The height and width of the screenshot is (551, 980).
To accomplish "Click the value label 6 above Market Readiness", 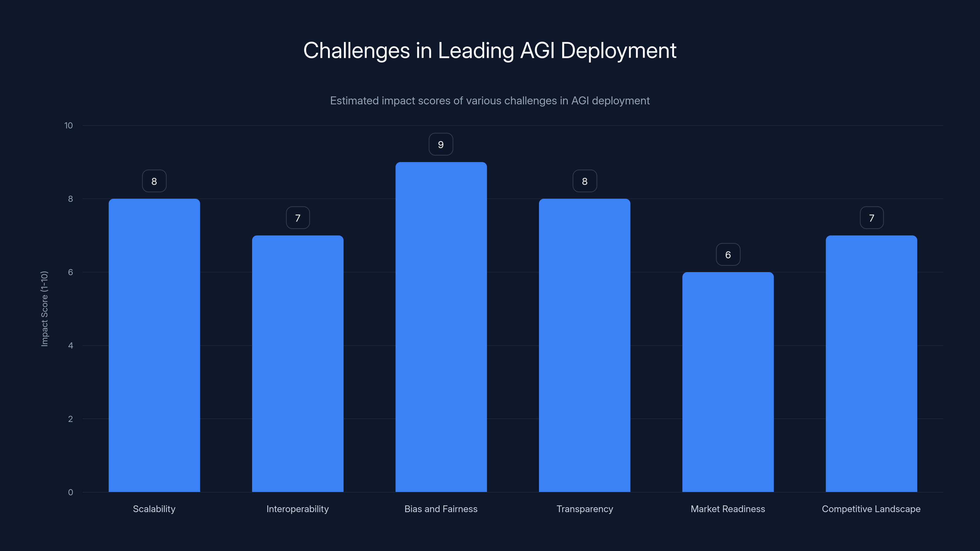I will coord(728,254).
